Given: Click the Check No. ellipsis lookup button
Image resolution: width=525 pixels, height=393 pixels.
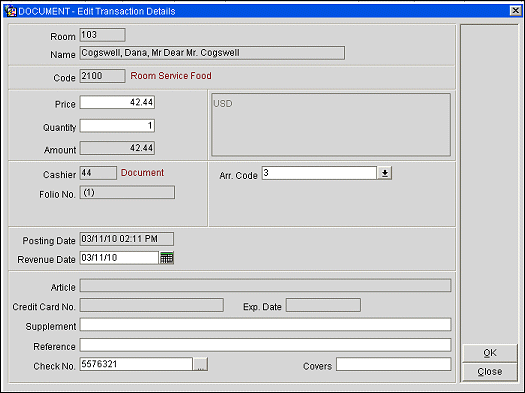Looking at the screenshot, I should pyautogui.click(x=200, y=364).
